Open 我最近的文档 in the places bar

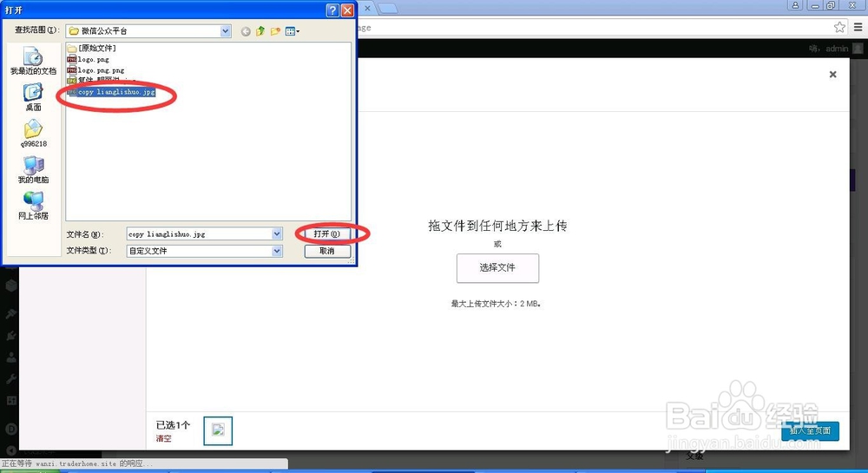point(33,61)
